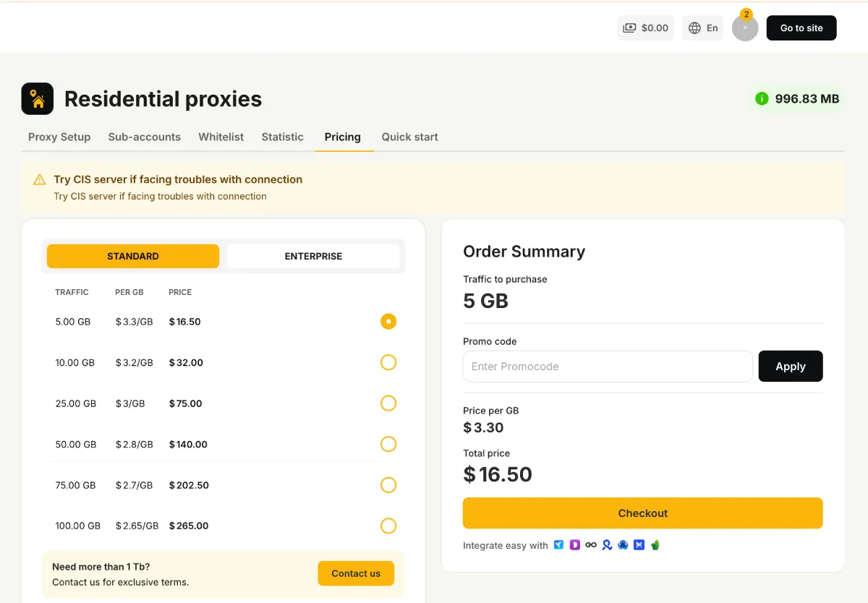Click the blue octopus integration icon
This screenshot has height=603, width=868.
tap(623, 544)
